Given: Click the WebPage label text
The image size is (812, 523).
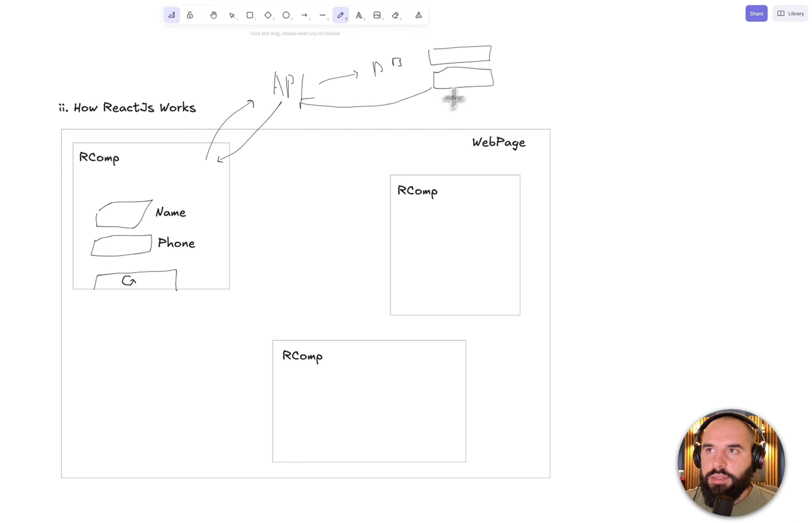Looking at the screenshot, I should point(498,142).
